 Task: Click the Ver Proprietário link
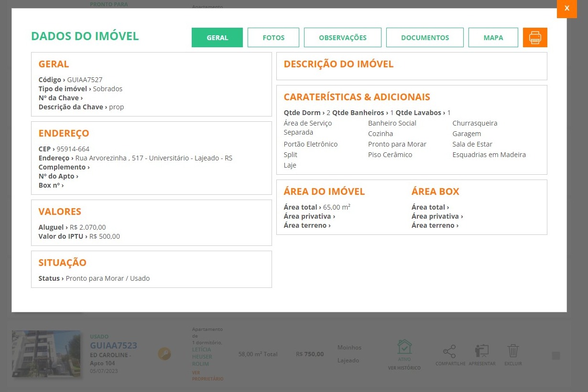click(x=207, y=376)
